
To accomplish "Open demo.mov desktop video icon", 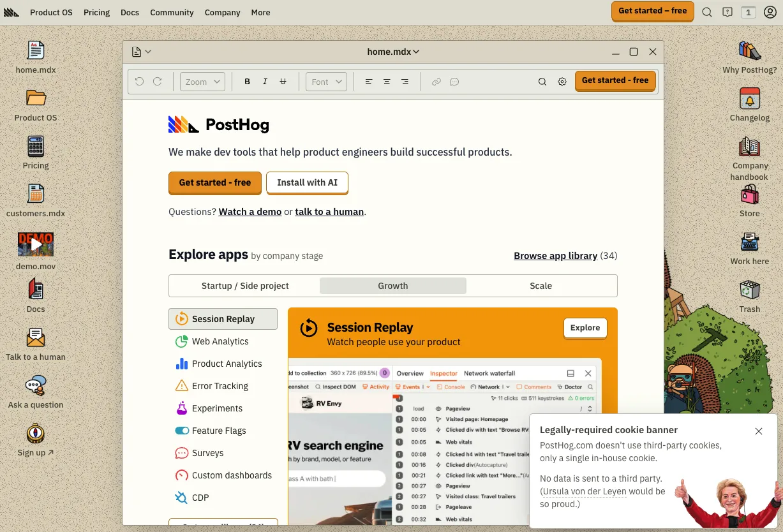I will 36,244.
